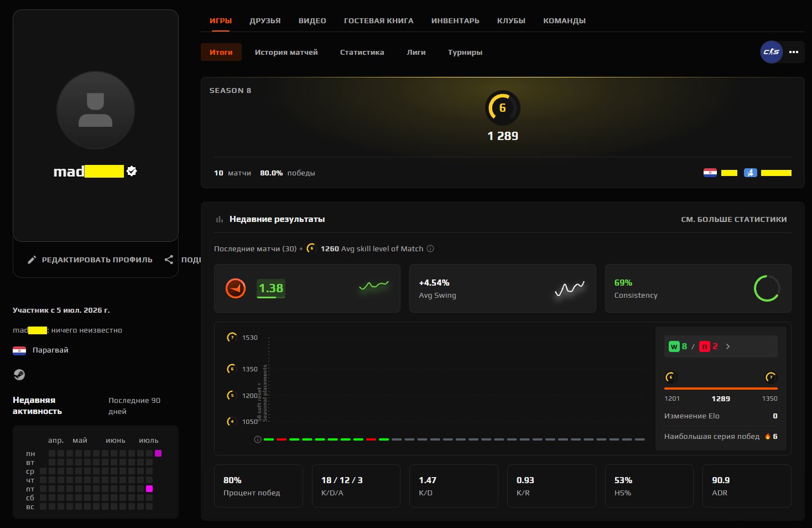
Task: Click info icon next to Avg skill level
Action: click(x=430, y=249)
